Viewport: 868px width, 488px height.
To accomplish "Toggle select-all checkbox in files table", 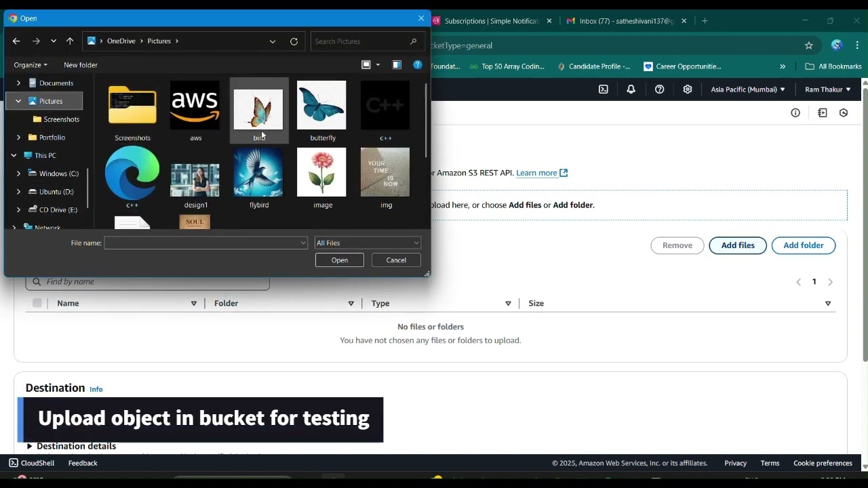I will 37,303.
